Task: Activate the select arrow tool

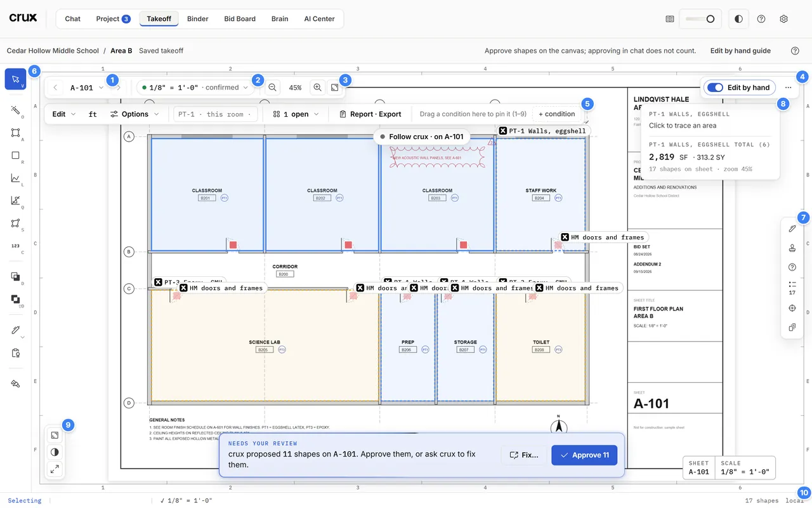Action: coord(15,79)
